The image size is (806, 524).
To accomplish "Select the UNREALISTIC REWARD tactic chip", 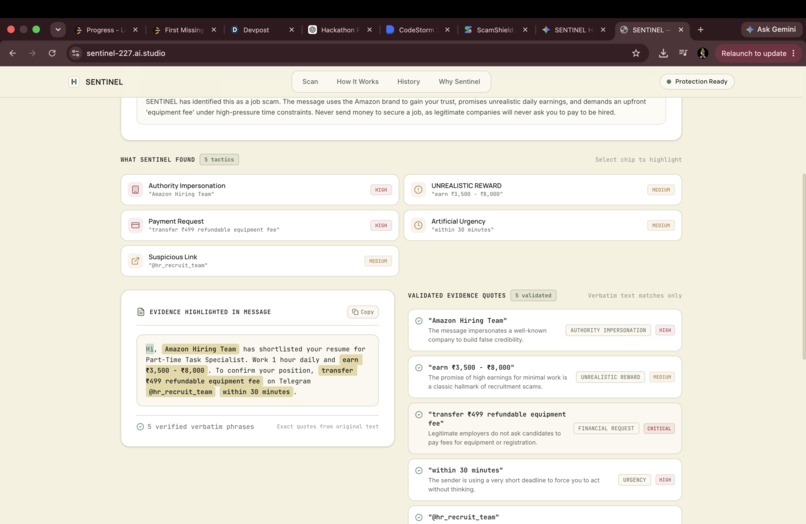I will [543, 190].
